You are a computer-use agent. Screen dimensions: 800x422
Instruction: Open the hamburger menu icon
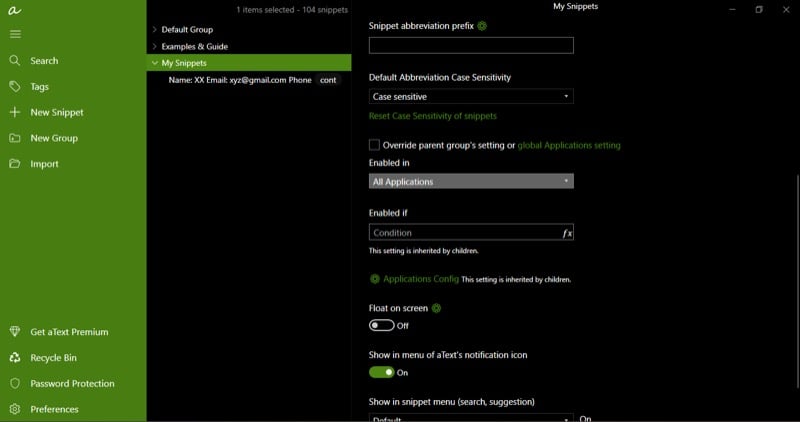coord(15,34)
